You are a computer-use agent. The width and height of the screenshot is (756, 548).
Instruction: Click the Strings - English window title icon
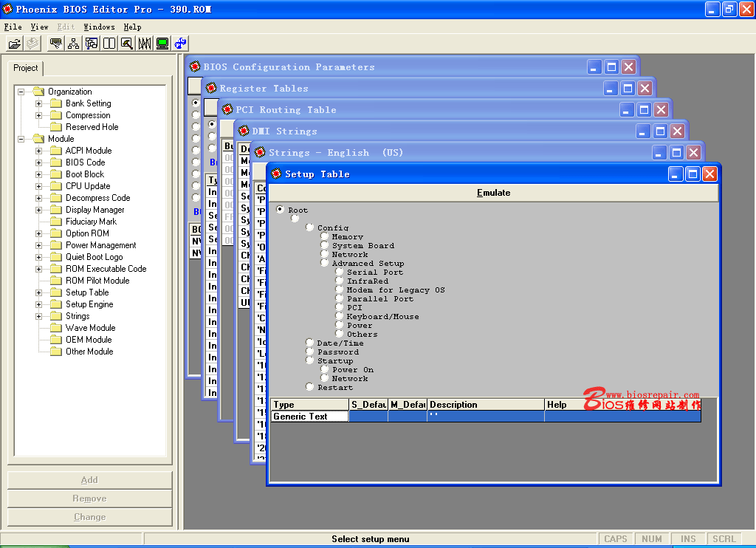260,152
